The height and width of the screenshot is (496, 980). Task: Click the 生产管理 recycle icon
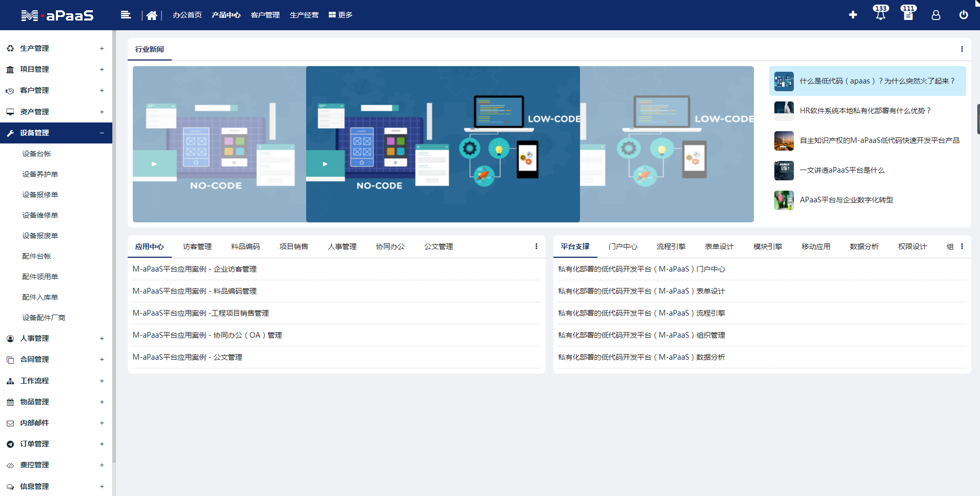click(x=10, y=48)
